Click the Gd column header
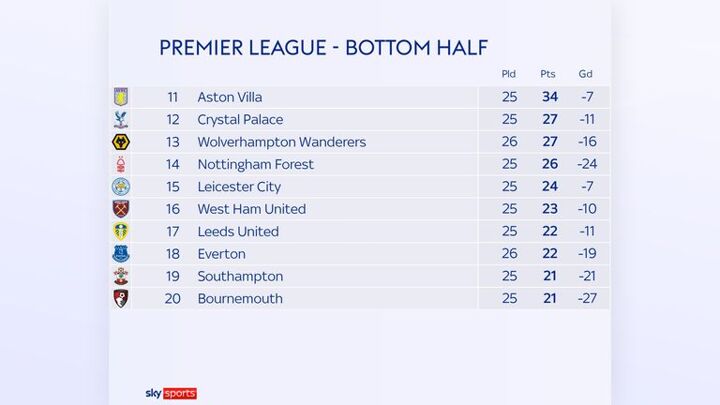 (x=585, y=74)
